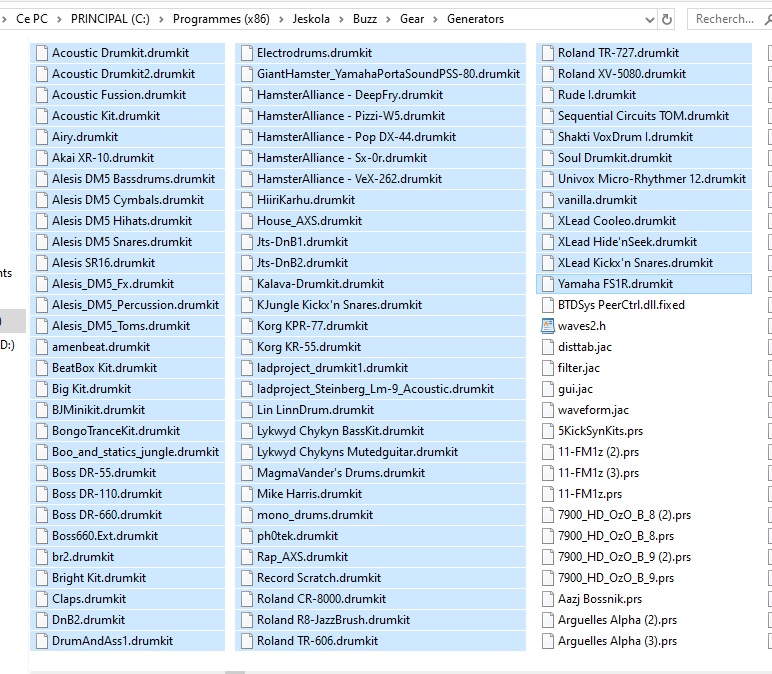Image resolution: width=772 pixels, height=674 pixels.
Task: Click the file icon of House_AXS.drumkit
Action: (x=247, y=221)
